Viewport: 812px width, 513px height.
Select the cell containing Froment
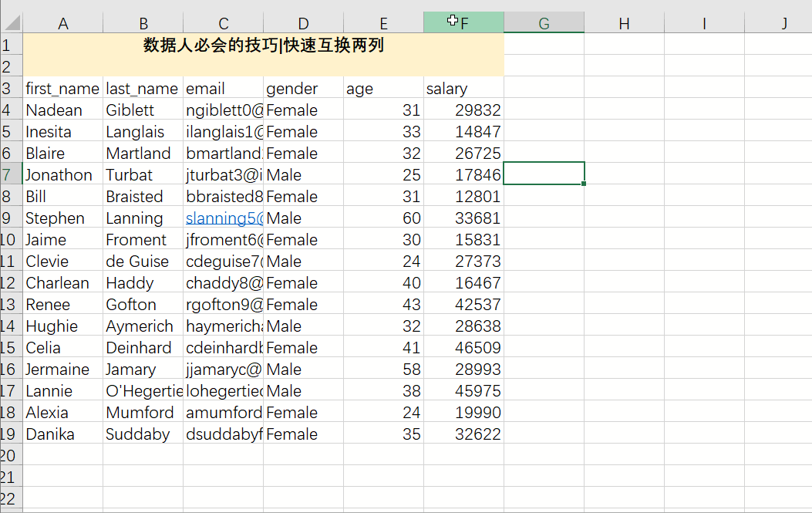point(143,239)
